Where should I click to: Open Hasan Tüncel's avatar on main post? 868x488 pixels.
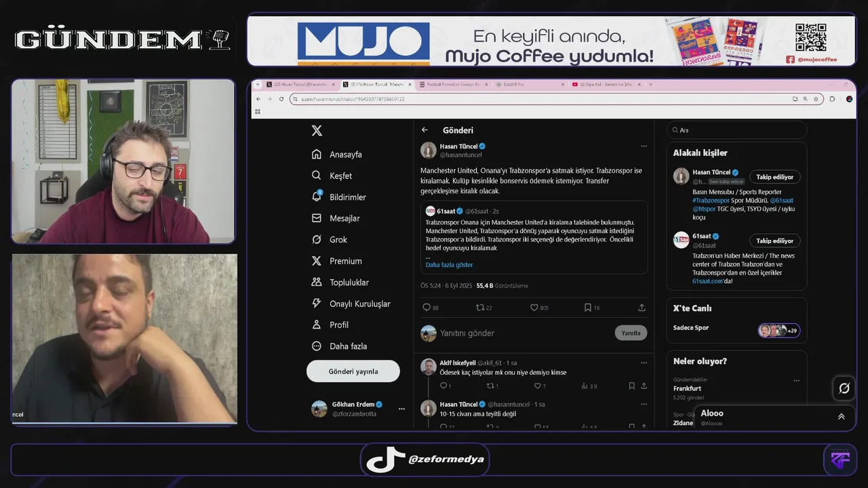[x=429, y=150]
